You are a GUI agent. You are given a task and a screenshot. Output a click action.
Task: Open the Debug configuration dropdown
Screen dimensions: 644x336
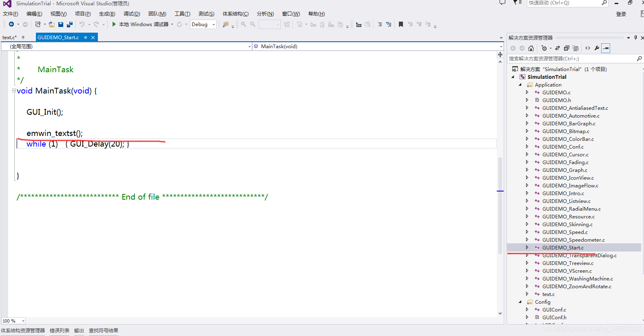tap(203, 24)
